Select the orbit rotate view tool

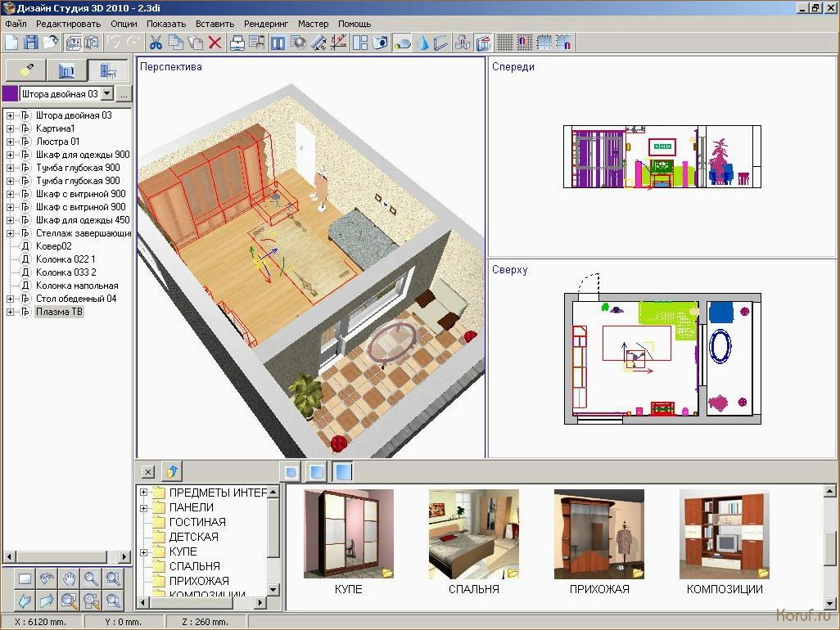[x=47, y=578]
